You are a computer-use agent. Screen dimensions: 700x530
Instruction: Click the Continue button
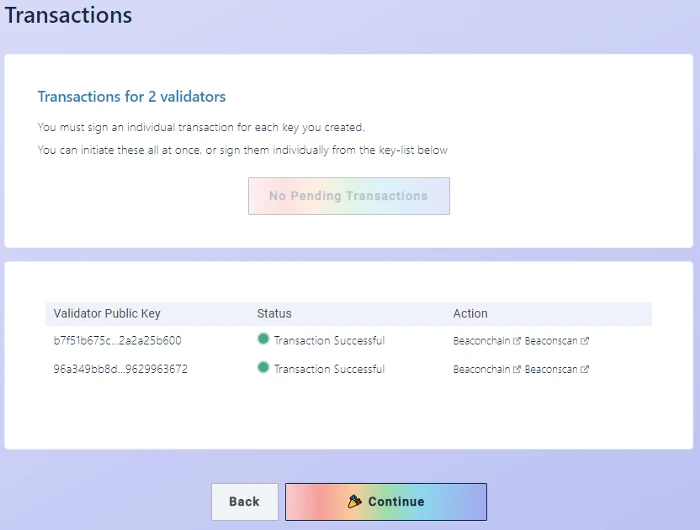coord(386,501)
